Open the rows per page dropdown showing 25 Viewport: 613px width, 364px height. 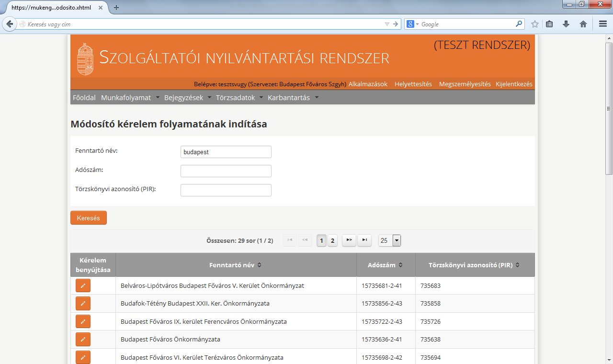pos(389,240)
